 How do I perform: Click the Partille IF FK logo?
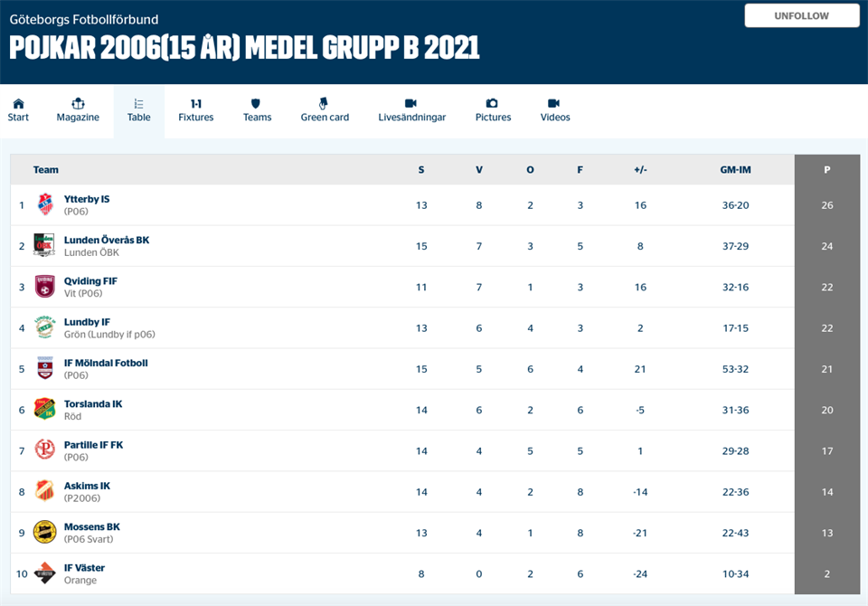[x=44, y=450]
